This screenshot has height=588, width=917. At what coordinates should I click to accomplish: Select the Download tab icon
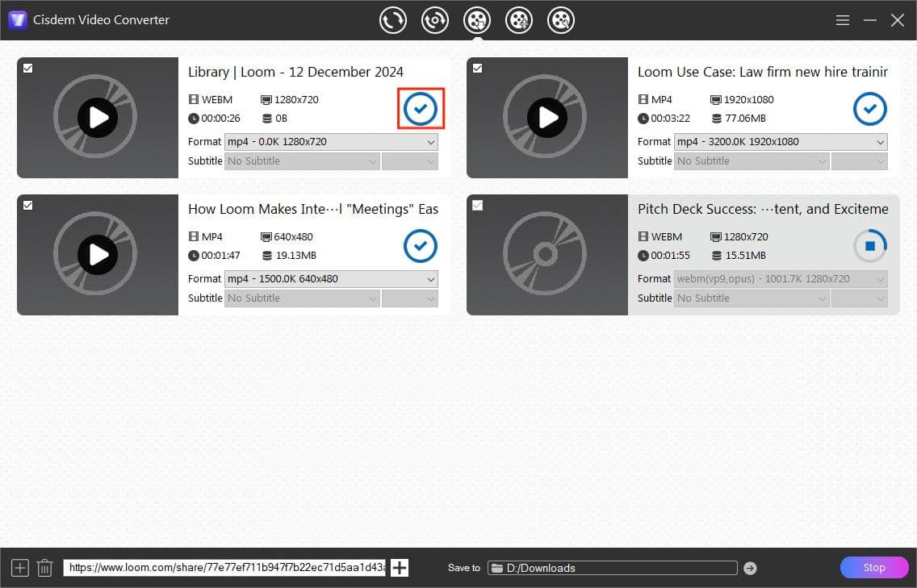tap(476, 20)
